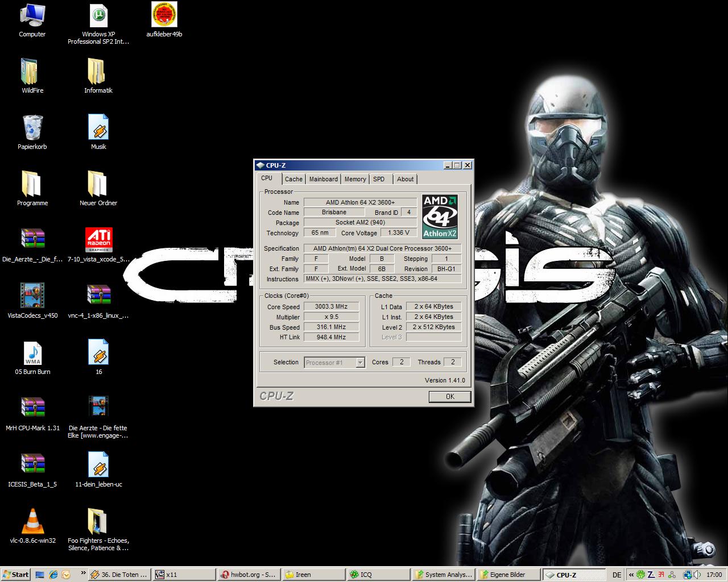Click the DE language indicator
The height and width of the screenshot is (582, 728).
(617, 575)
